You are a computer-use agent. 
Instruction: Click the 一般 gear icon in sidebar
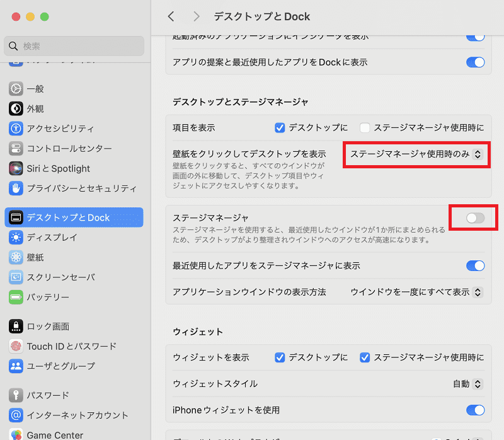(x=16, y=89)
